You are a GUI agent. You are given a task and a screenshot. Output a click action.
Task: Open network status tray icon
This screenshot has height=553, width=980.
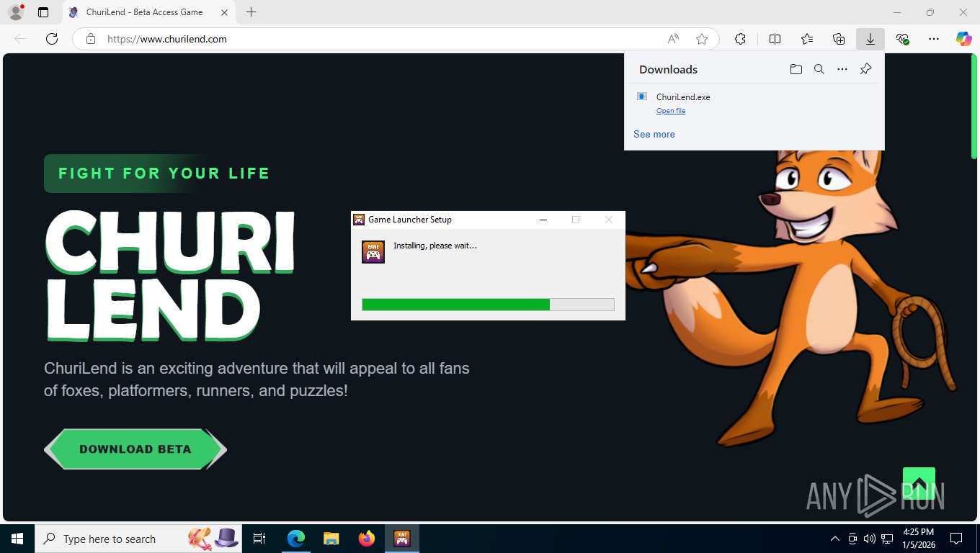887,539
